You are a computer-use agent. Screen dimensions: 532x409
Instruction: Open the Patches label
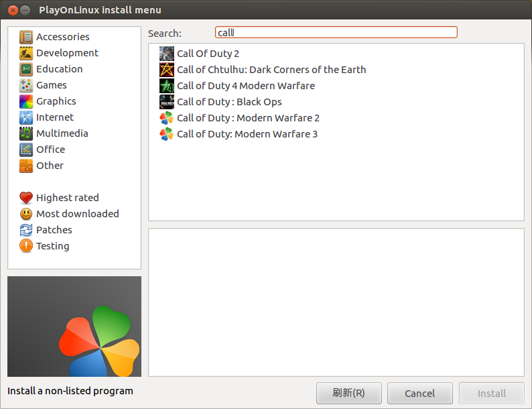pos(54,230)
